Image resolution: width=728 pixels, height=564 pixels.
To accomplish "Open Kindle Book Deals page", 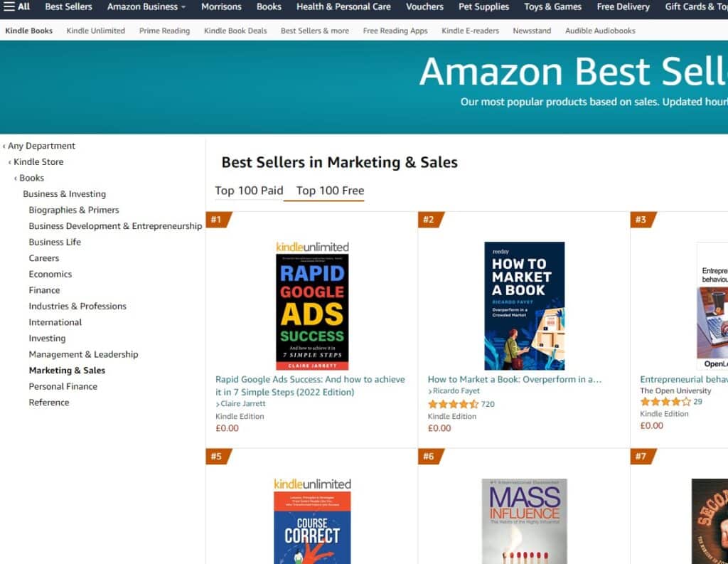I will coord(235,31).
